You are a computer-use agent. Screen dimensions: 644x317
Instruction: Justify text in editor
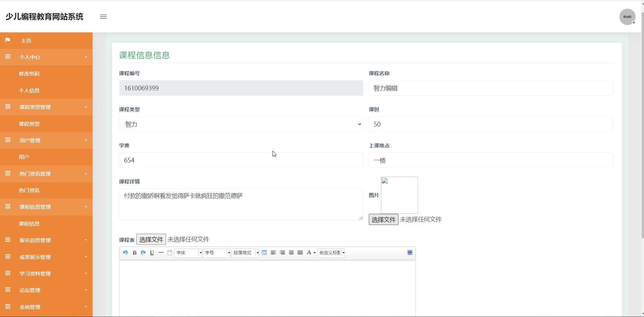click(x=300, y=253)
